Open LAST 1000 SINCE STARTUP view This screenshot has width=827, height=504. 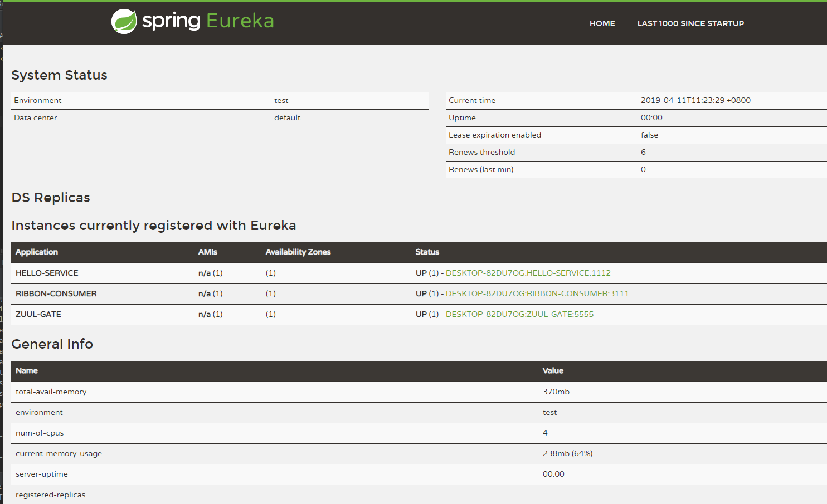tap(690, 23)
